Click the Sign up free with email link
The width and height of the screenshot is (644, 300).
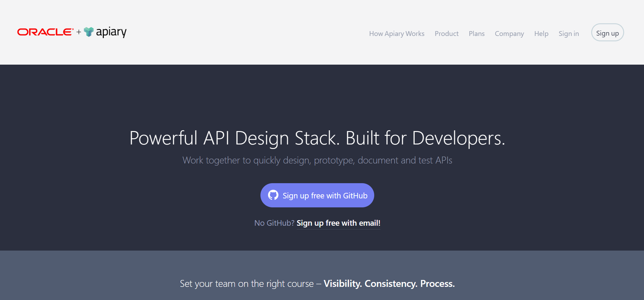pyautogui.click(x=338, y=223)
